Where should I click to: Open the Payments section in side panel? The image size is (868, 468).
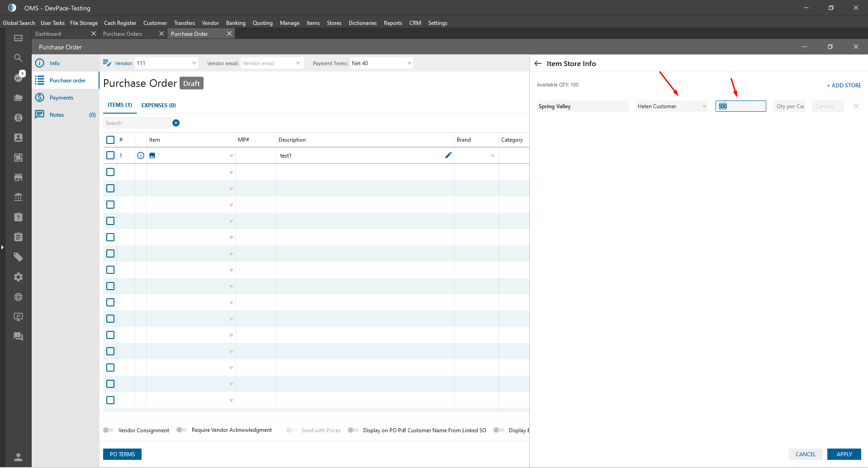point(66,98)
